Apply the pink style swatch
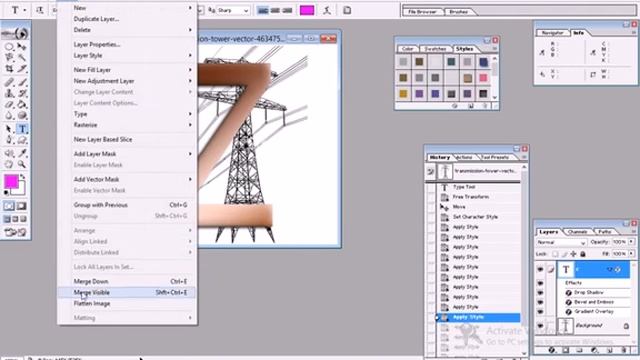The image size is (640, 360). 483,78
